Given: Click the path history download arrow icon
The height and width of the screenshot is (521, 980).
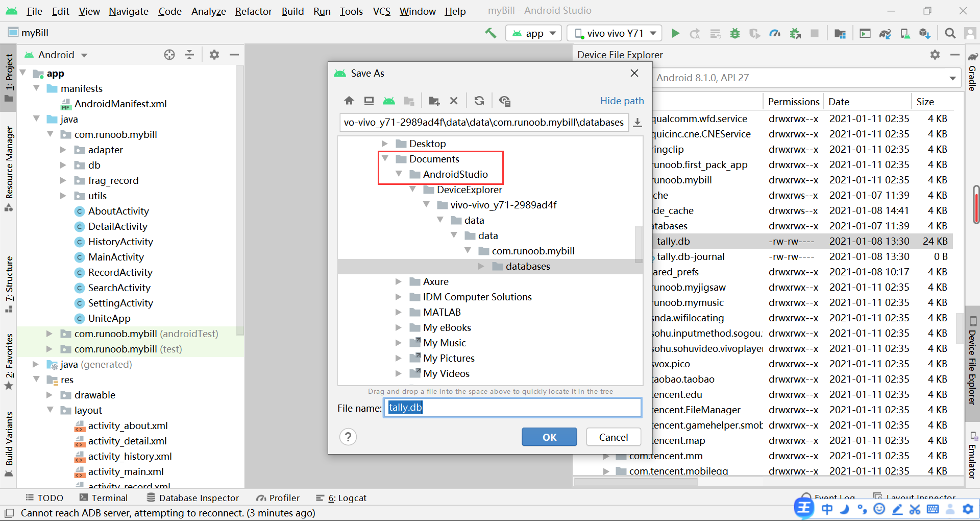Looking at the screenshot, I should tap(638, 123).
